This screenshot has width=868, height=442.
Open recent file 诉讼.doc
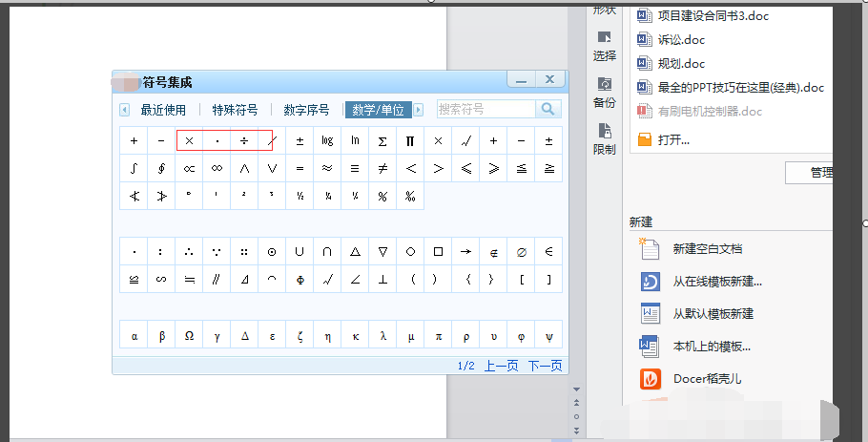click(671, 39)
